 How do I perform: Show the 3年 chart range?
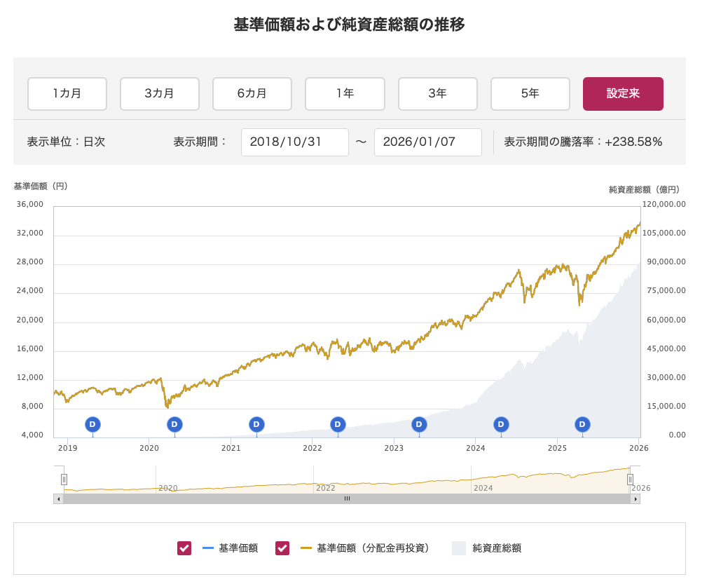437,94
